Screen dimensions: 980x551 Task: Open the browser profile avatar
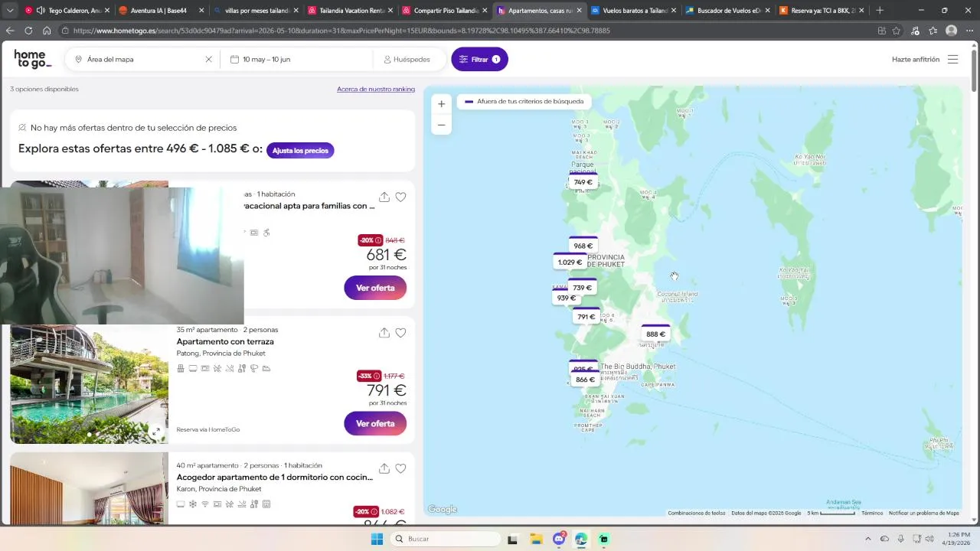(x=951, y=31)
